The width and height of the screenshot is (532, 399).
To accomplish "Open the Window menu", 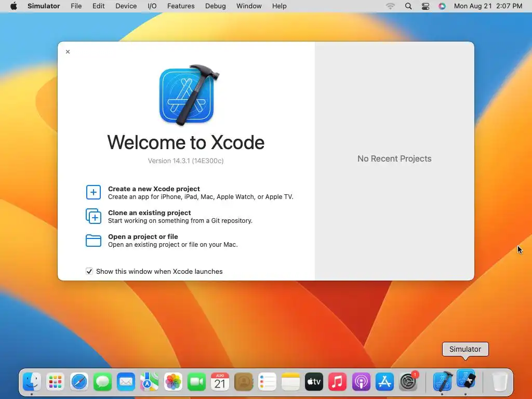I will (249, 6).
